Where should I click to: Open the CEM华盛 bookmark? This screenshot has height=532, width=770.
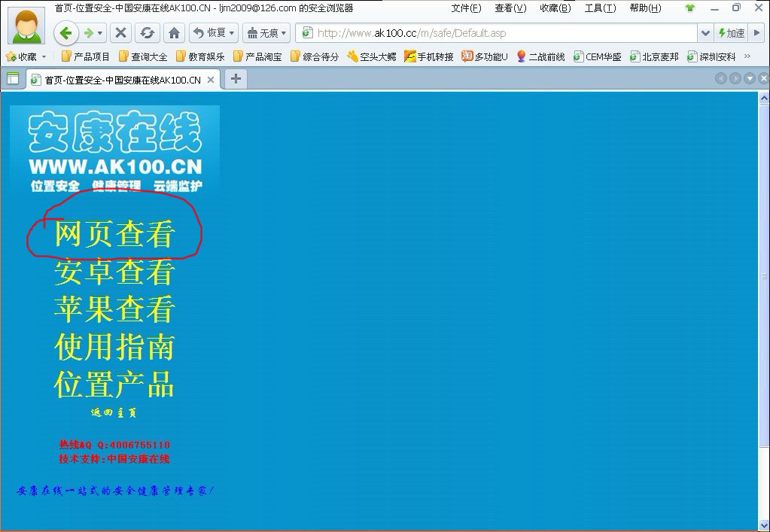pos(598,57)
